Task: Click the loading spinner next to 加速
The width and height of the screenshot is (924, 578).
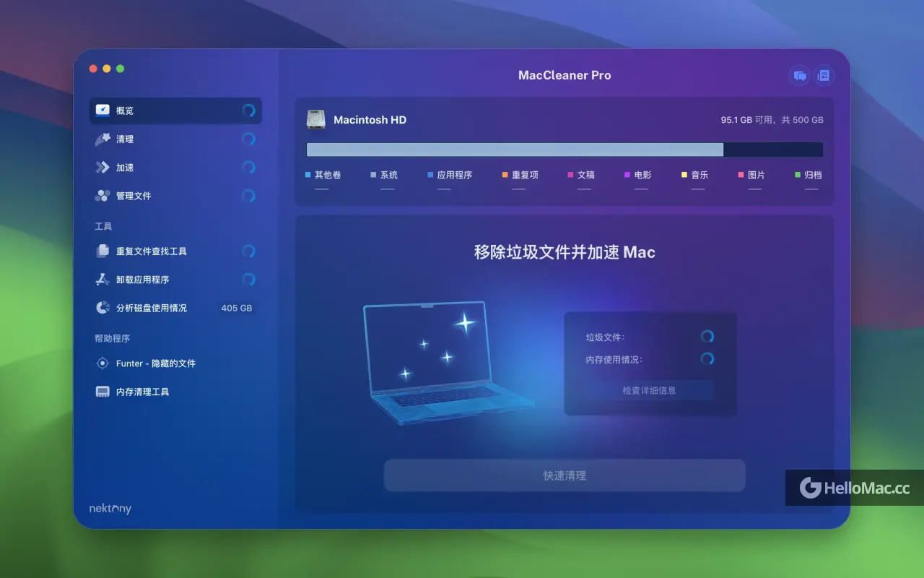Action: click(x=248, y=167)
